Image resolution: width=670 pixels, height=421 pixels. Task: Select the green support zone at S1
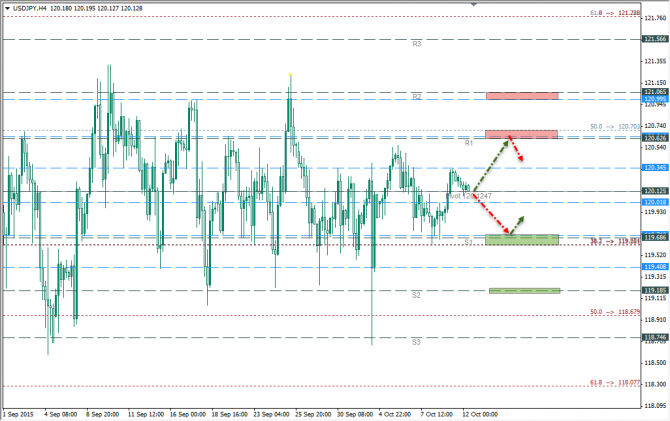click(x=522, y=240)
